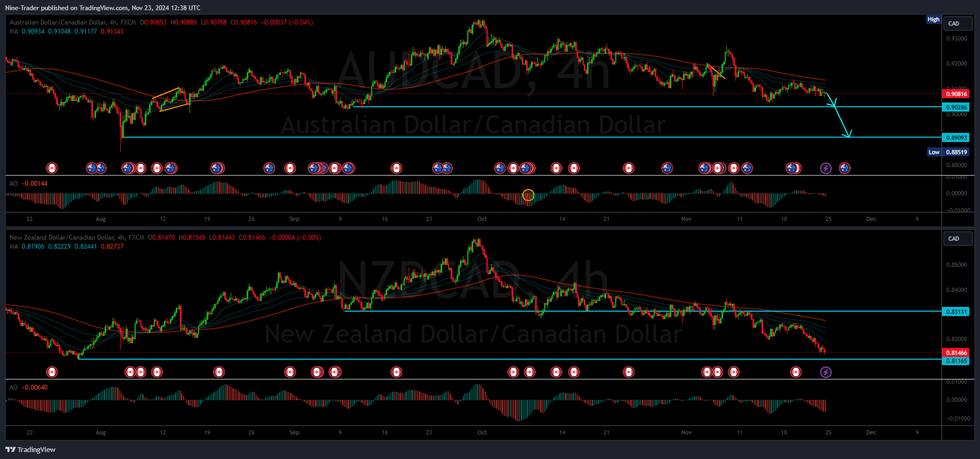Open the CAD currency selector on AUDCAD chart
The image size is (980, 459).
[x=958, y=23]
